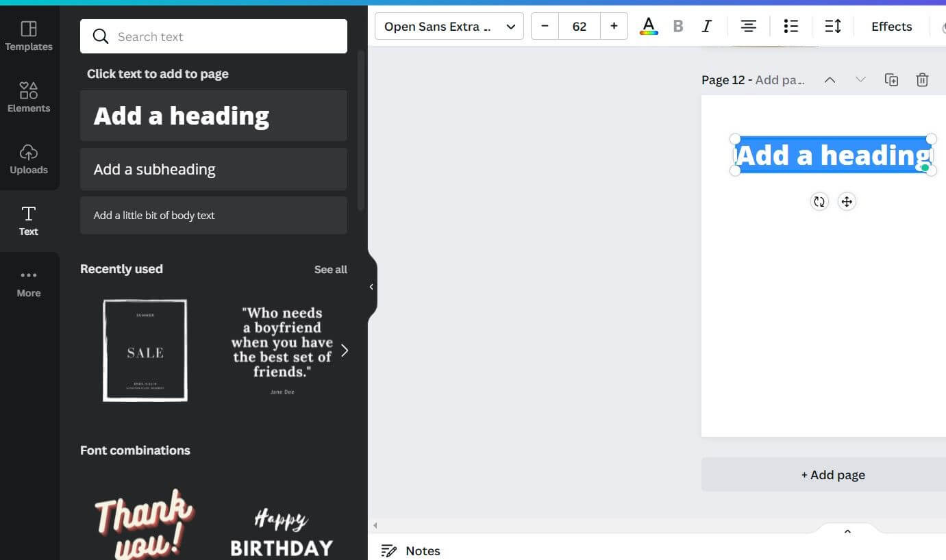The image size is (946, 560).
Task: Apply italic formatting
Action: [x=706, y=26]
